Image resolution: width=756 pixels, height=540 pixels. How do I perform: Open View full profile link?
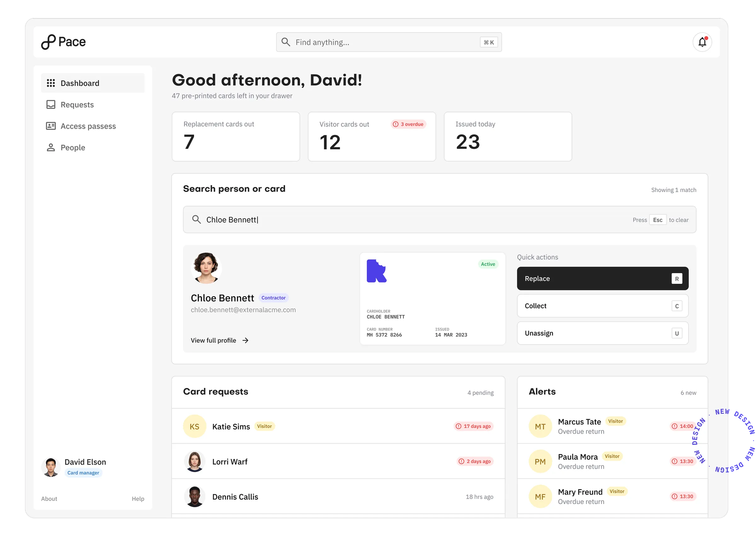(x=220, y=340)
